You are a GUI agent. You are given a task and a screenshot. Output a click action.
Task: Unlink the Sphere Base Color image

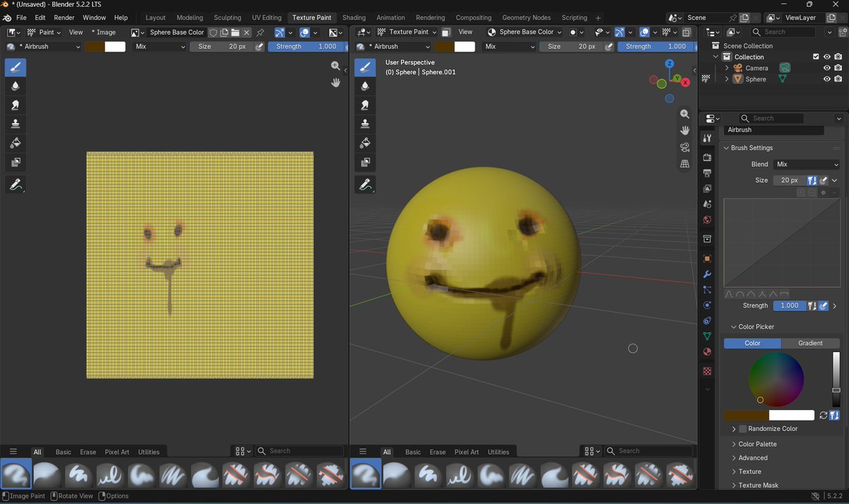coord(246,33)
